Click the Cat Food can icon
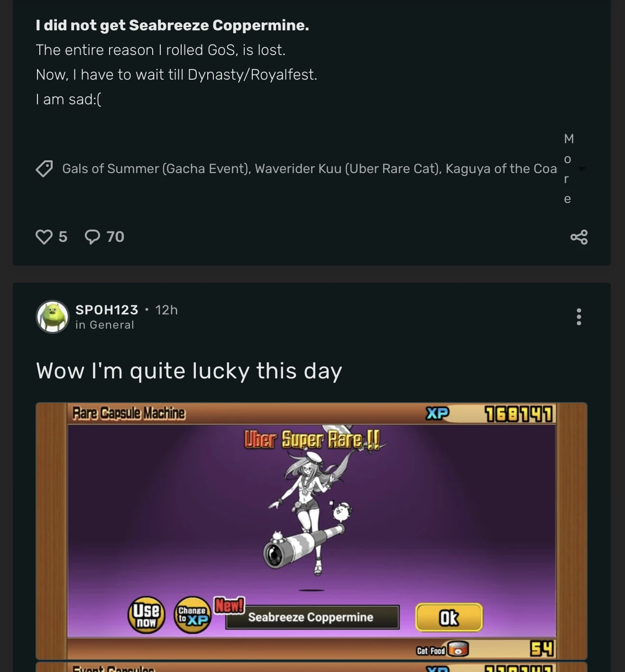Viewport: 625px width, 672px height. click(x=458, y=649)
